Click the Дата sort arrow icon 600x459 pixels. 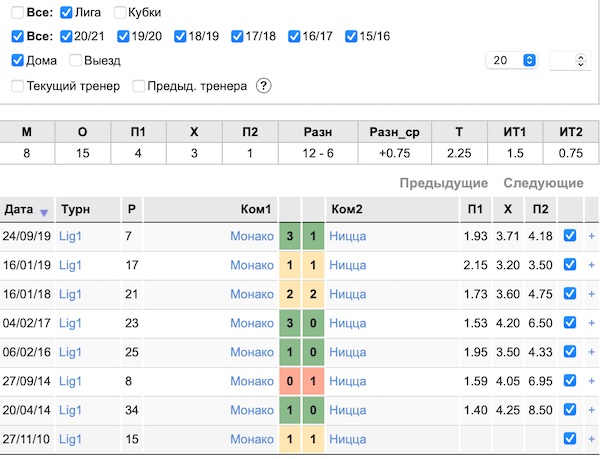click(x=44, y=213)
